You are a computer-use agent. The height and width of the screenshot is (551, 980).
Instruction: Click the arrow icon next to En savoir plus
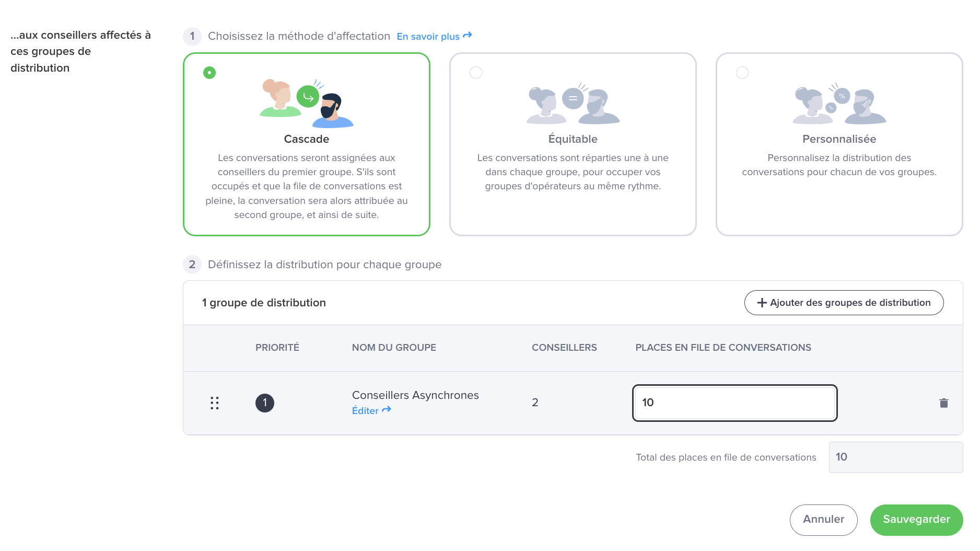468,36
